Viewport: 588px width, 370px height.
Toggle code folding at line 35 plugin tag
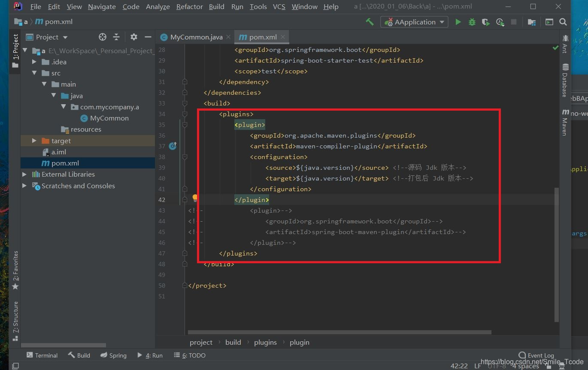[185, 125]
